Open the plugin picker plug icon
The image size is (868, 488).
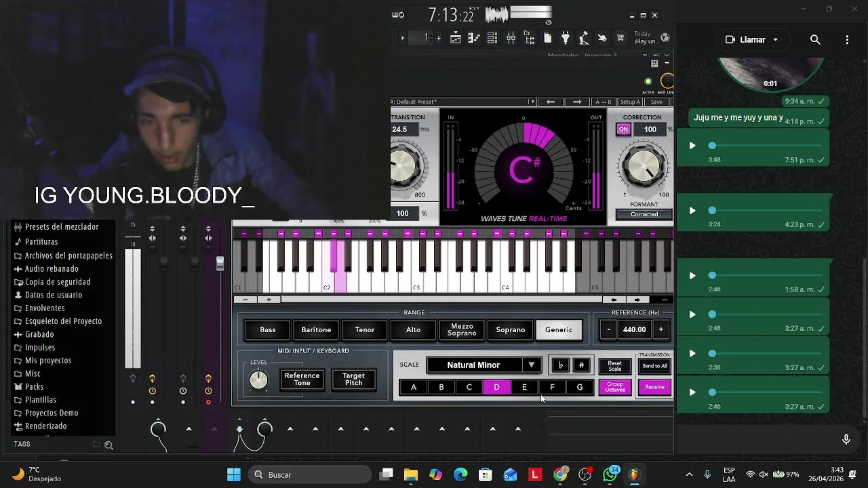(566, 38)
